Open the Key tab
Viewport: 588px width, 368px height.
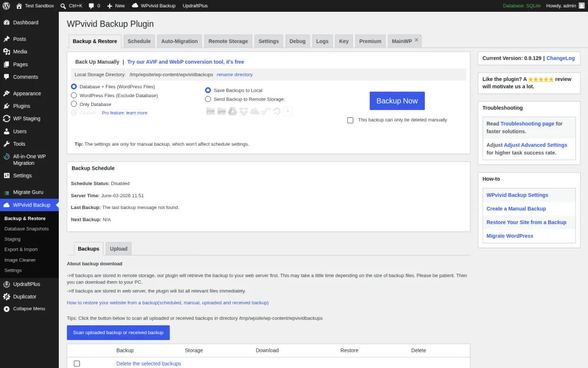coord(344,41)
